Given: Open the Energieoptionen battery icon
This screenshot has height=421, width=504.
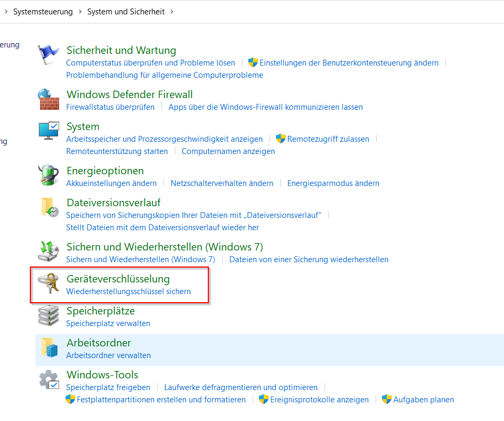Looking at the screenshot, I should pyautogui.click(x=48, y=175).
